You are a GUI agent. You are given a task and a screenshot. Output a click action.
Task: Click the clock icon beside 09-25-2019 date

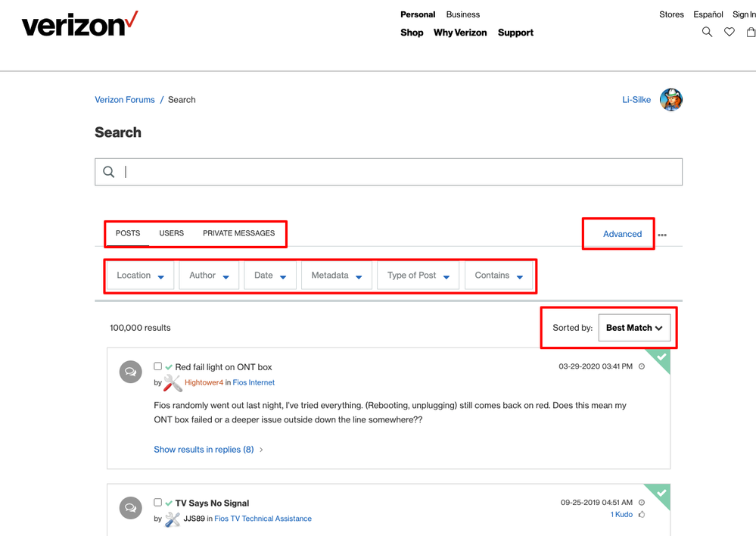click(x=642, y=503)
